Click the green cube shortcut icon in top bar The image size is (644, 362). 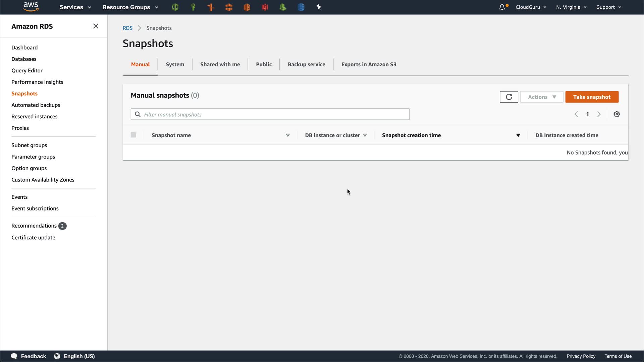click(x=175, y=7)
